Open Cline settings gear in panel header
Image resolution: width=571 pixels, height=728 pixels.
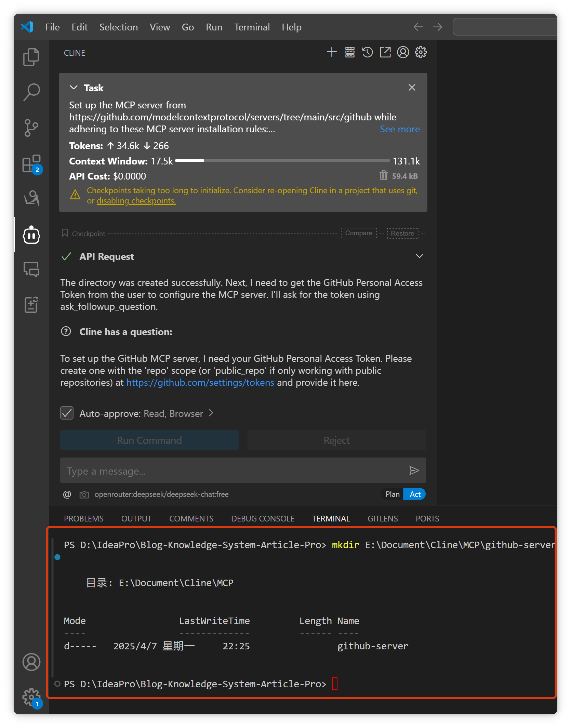tap(421, 52)
